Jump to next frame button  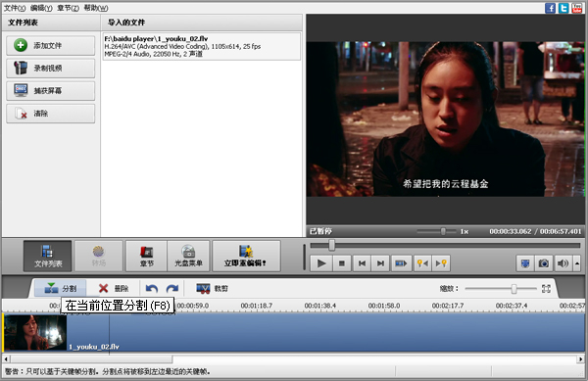click(380, 263)
